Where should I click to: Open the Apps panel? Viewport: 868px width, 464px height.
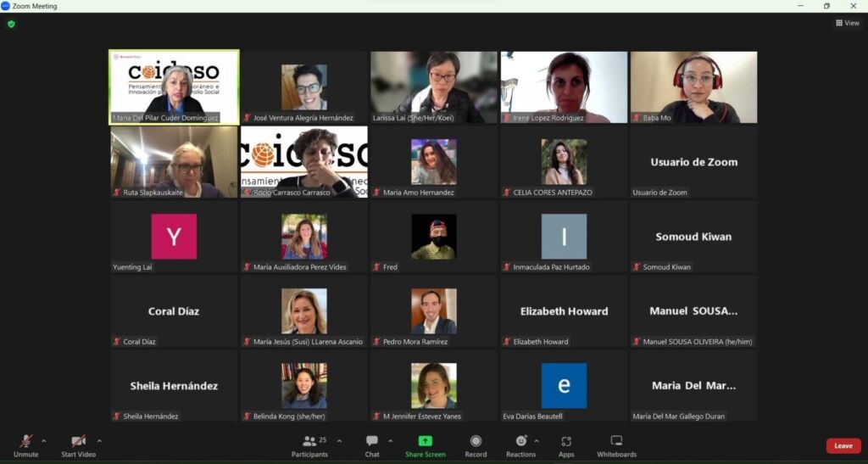coord(566,445)
